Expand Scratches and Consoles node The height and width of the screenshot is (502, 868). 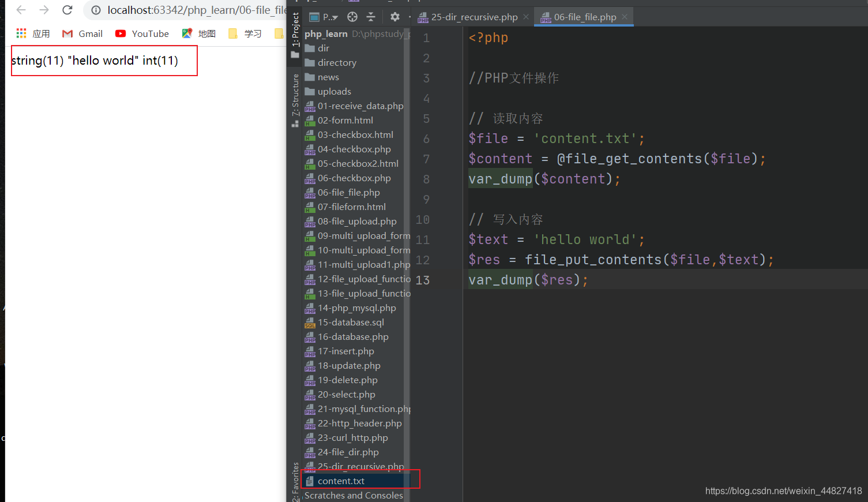(x=354, y=495)
